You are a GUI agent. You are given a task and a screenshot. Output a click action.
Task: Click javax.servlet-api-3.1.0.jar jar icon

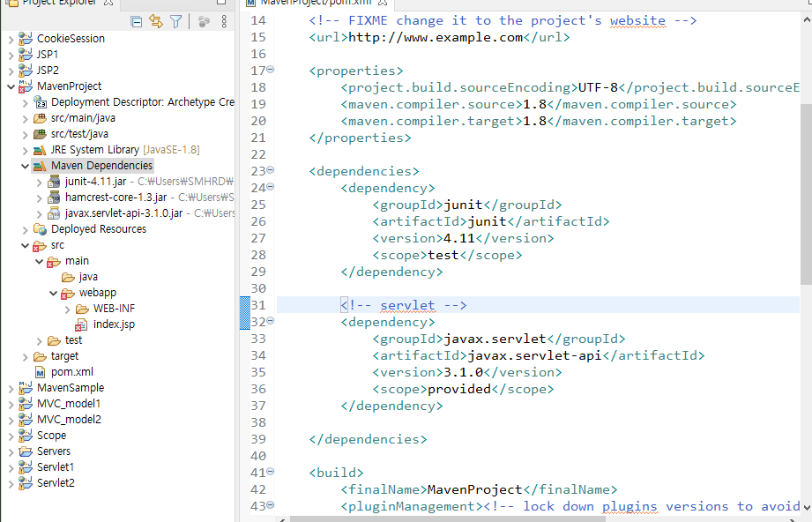[54, 214]
